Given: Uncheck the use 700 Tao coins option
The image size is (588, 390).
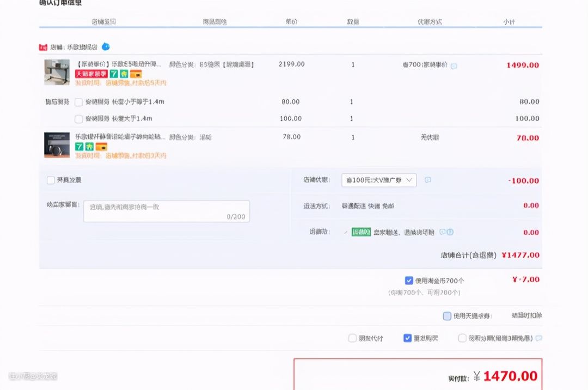Looking at the screenshot, I should (x=409, y=281).
